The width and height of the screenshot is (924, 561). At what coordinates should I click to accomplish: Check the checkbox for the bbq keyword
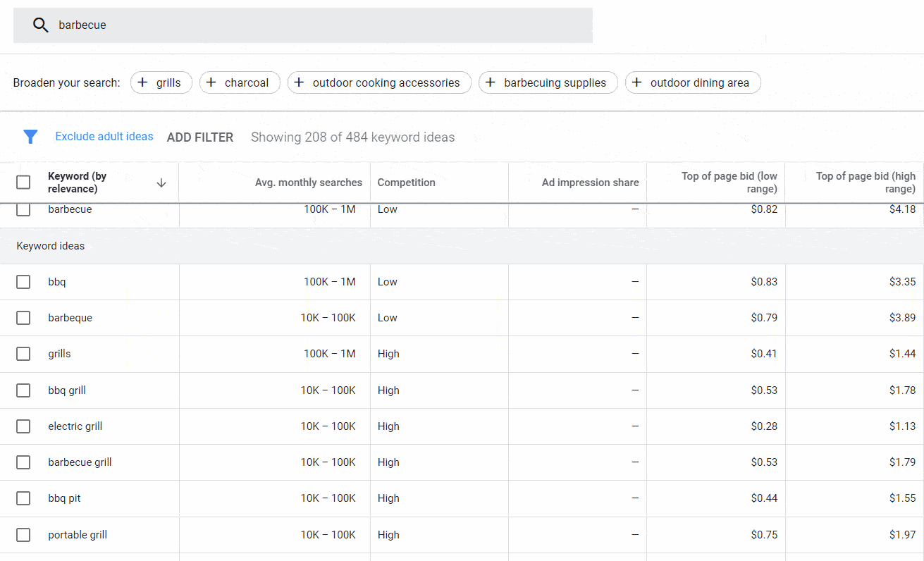(23, 281)
